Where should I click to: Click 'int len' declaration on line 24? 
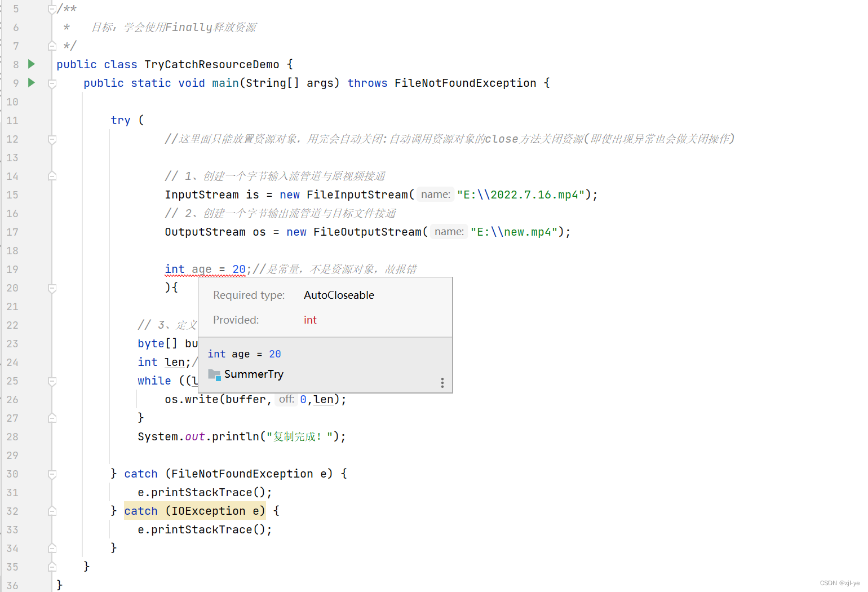coord(161,362)
